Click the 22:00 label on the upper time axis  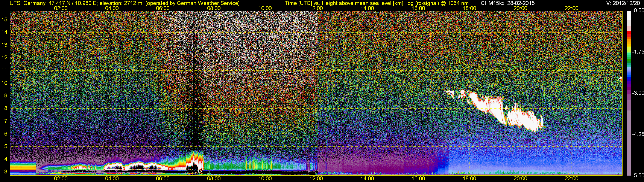[x=571, y=8]
